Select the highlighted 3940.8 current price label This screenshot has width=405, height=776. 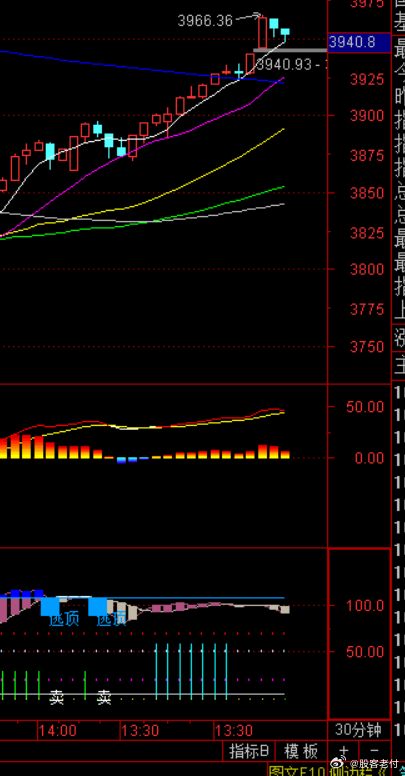coord(359,43)
